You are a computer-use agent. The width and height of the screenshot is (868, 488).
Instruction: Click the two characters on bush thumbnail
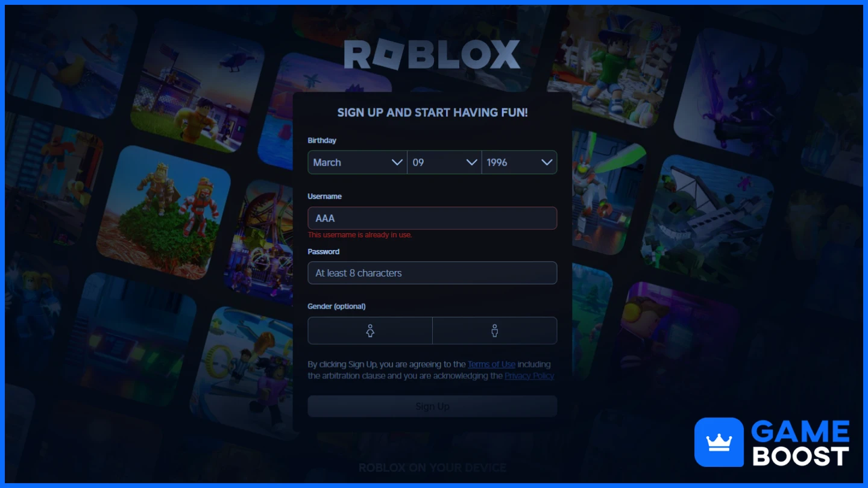pos(164,212)
